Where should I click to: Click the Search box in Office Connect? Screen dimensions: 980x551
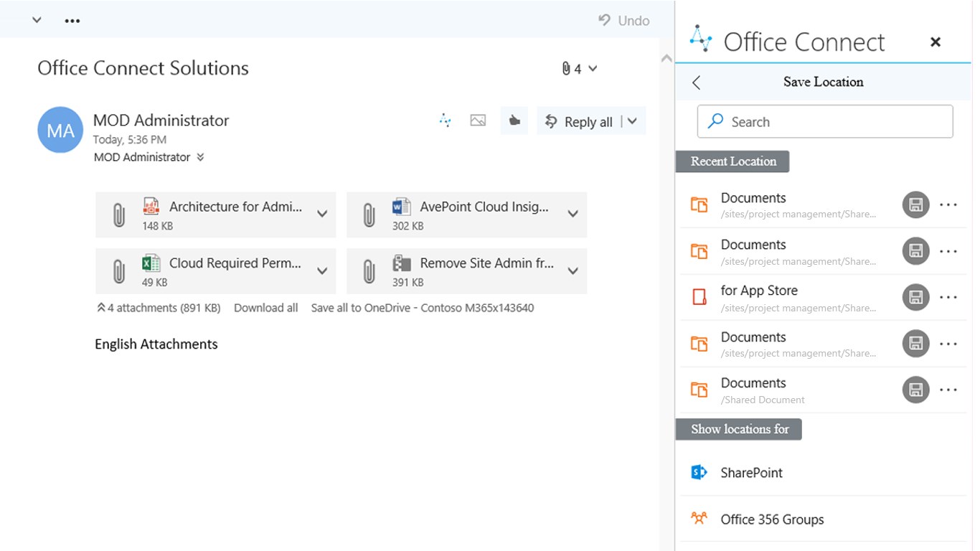tap(825, 122)
